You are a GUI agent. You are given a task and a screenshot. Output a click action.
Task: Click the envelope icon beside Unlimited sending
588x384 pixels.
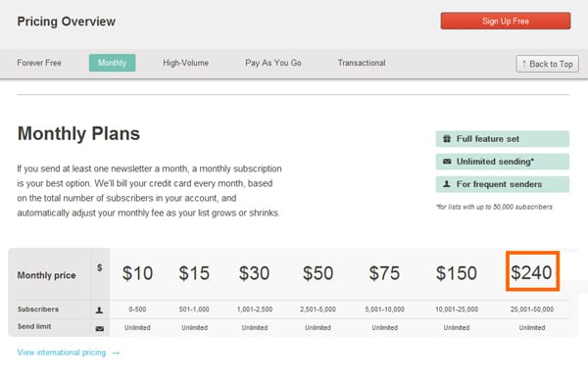[447, 162]
